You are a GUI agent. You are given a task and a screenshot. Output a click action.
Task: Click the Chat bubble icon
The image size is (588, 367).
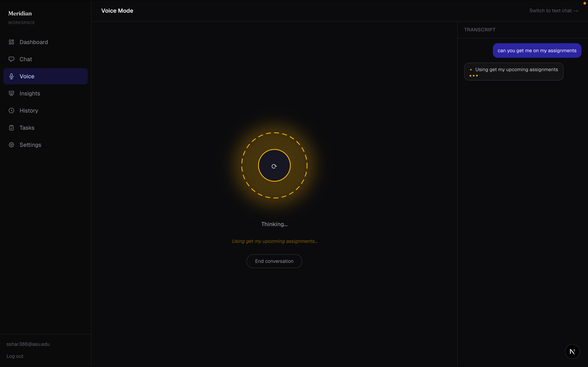click(x=11, y=59)
